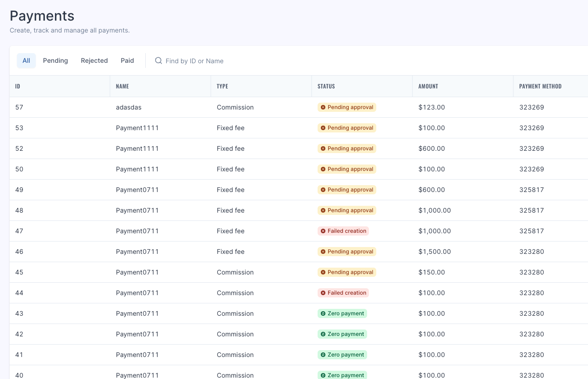Click Pending approval badge in row 45
588x379 pixels.
click(347, 272)
